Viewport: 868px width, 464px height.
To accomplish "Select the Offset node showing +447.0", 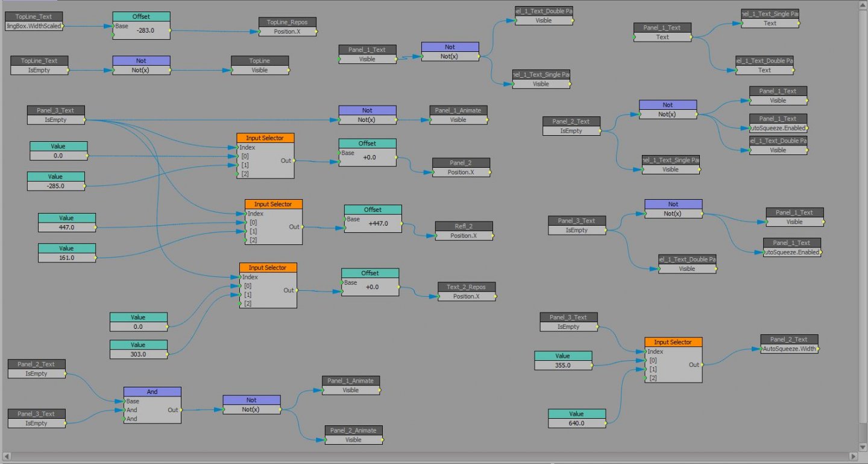I will click(x=373, y=218).
